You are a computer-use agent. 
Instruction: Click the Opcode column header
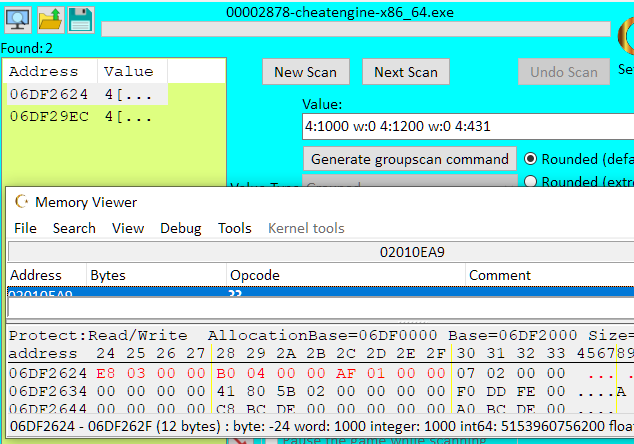[345, 275]
